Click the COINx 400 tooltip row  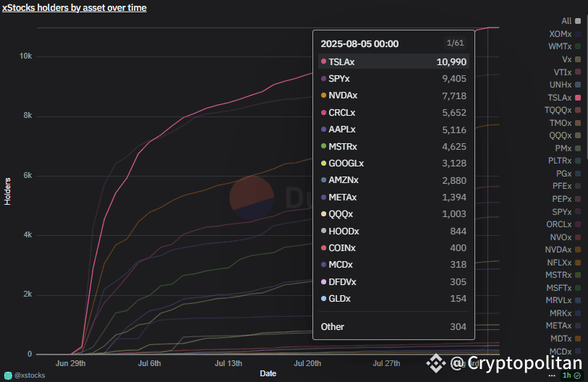393,247
